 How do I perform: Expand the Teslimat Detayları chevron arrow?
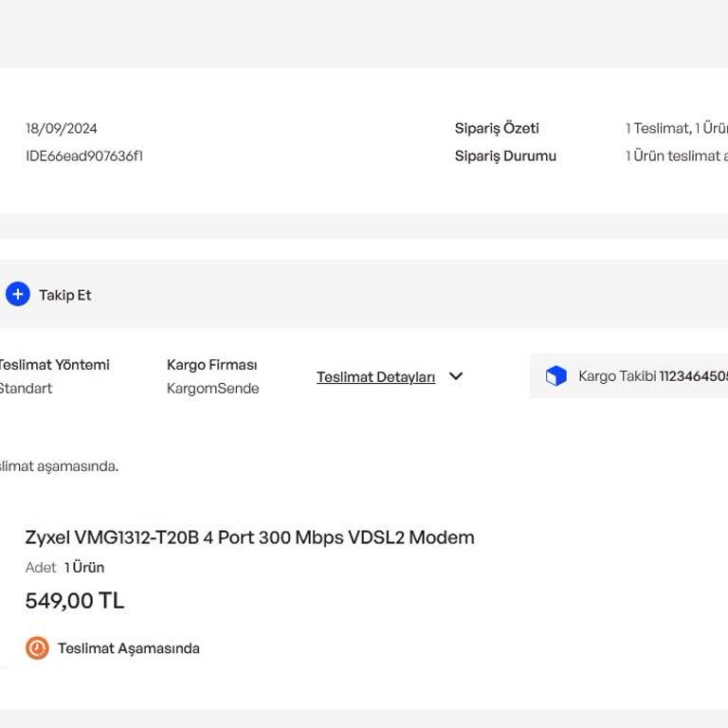(x=456, y=376)
